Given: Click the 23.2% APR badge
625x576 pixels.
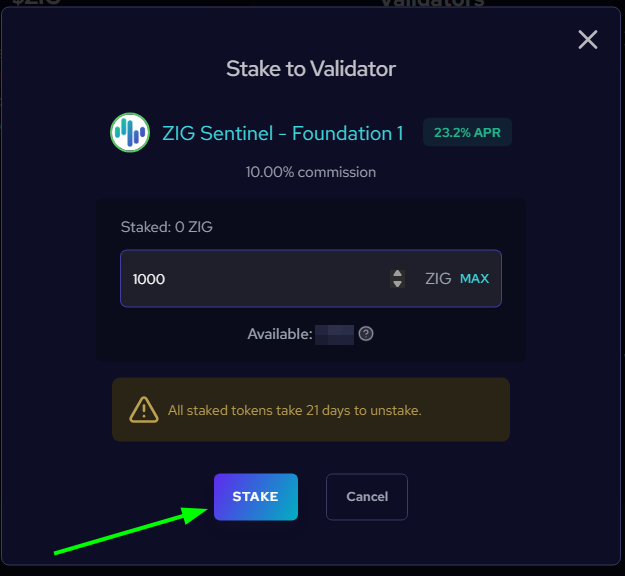Looking at the screenshot, I should point(467,133).
